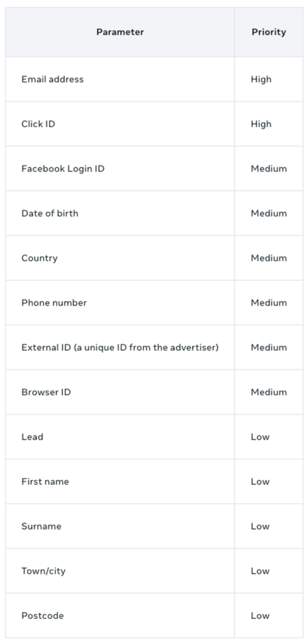Select the Click ID parameter cell
308x644 pixels.
[x=120, y=124]
